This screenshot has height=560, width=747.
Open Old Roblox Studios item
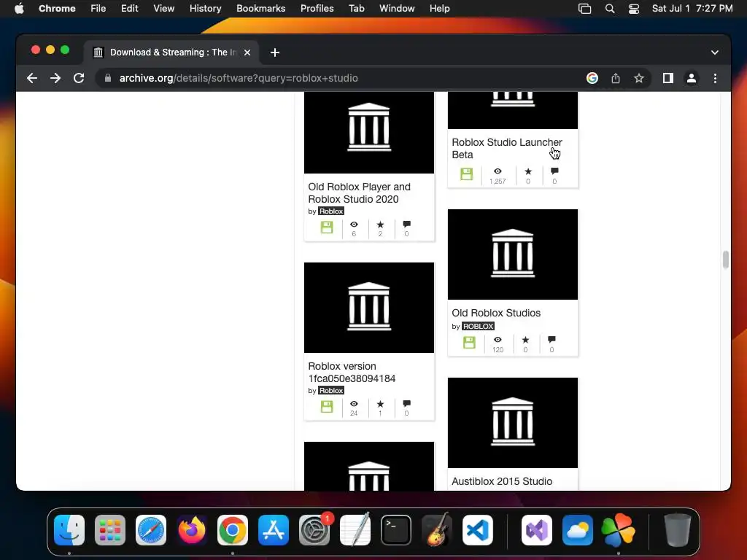pos(496,313)
